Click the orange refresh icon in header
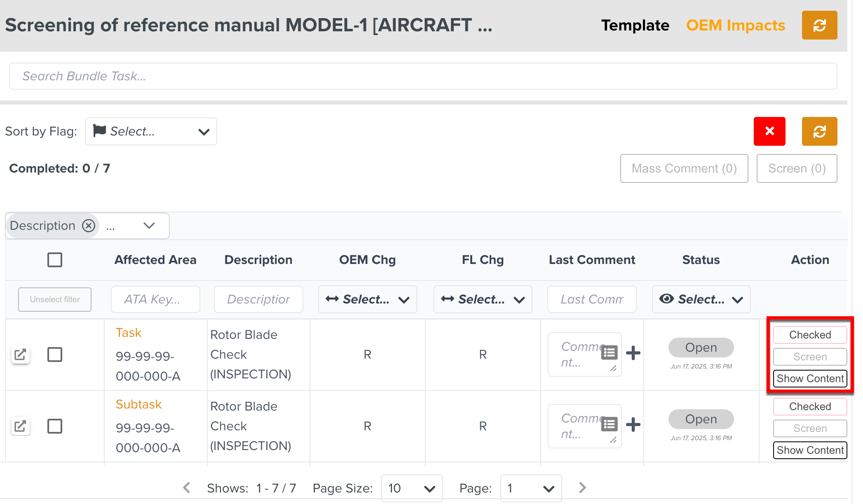This screenshot has width=863, height=504. click(x=819, y=26)
